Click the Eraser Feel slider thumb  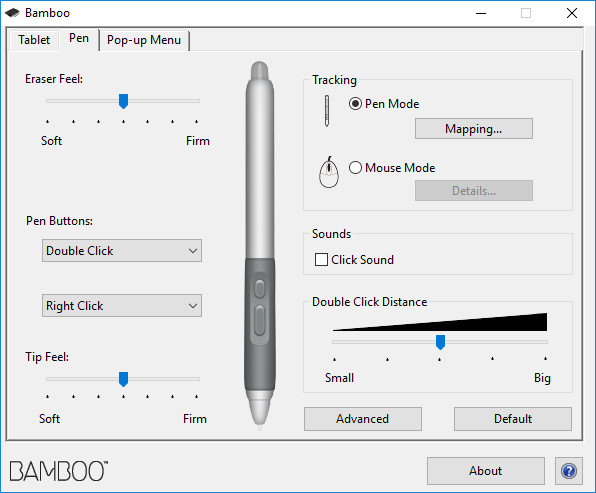coord(123,101)
